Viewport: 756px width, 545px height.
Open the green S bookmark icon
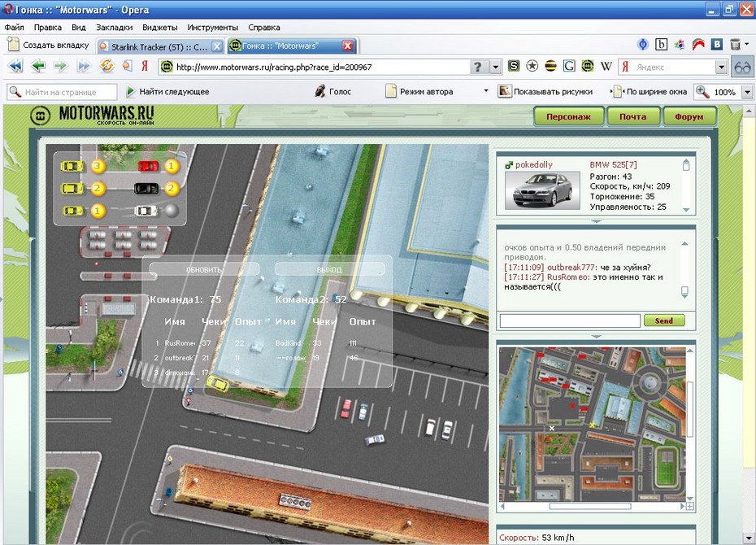(514, 66)
